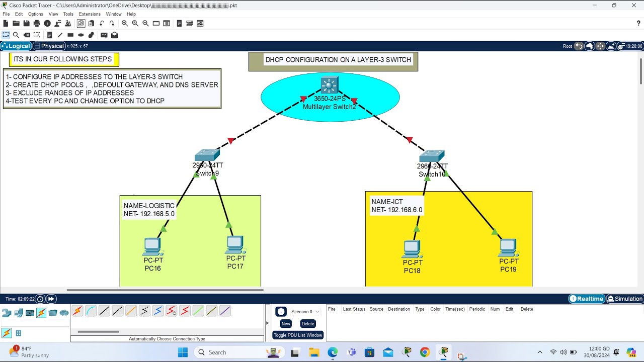Click the Fast Forward Time button
The image size is (644, 362).
pos(51,299)
